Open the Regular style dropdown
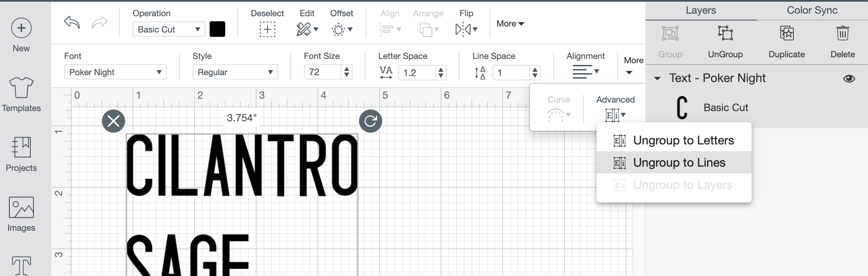 click(235, 72)
